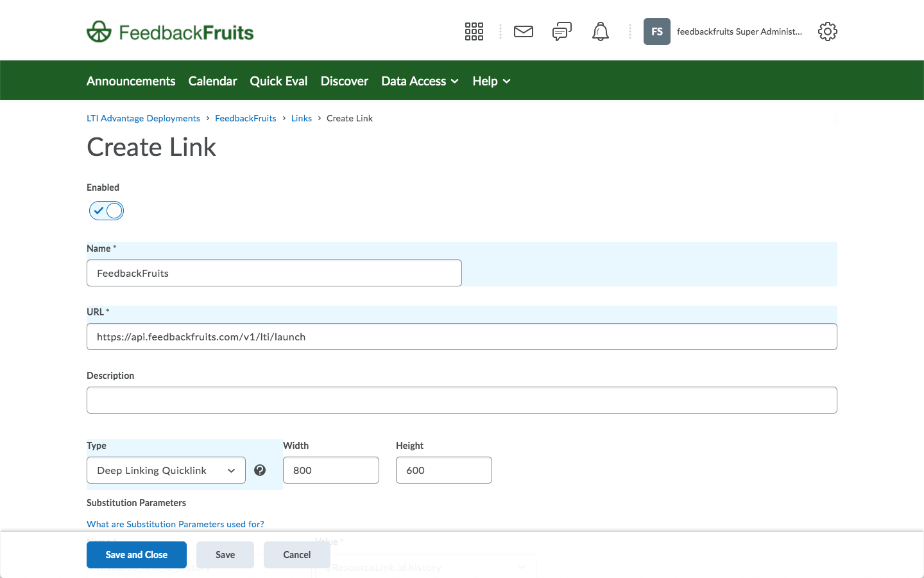Click the Name input field
Viewport: 924px width, 578px height.
pyautogui.click(x=274, y=273)
